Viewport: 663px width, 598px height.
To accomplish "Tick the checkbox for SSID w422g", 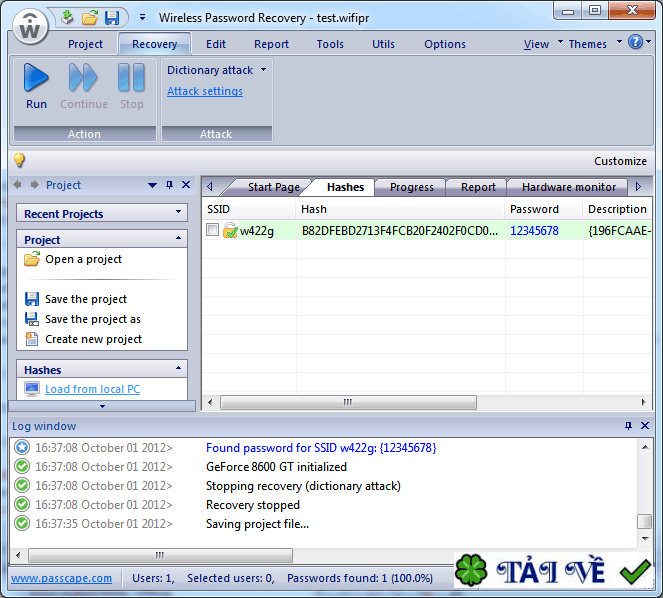I will click(212, 230).
